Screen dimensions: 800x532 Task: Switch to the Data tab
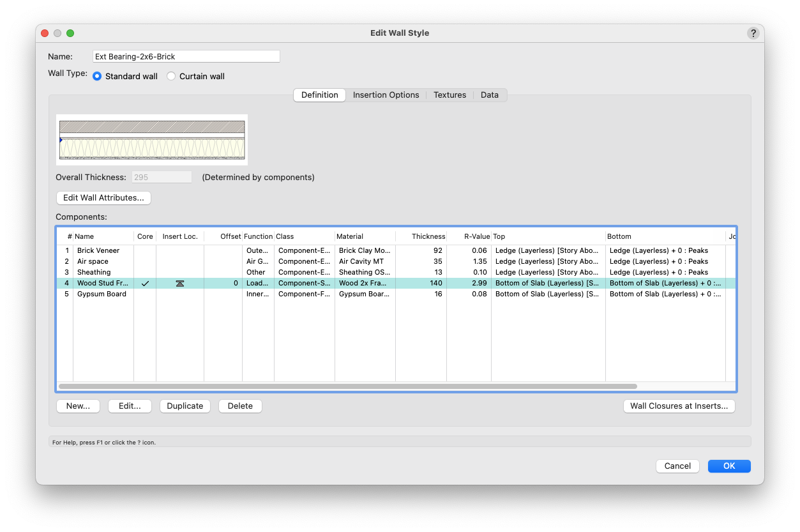[x=489, y=95]
